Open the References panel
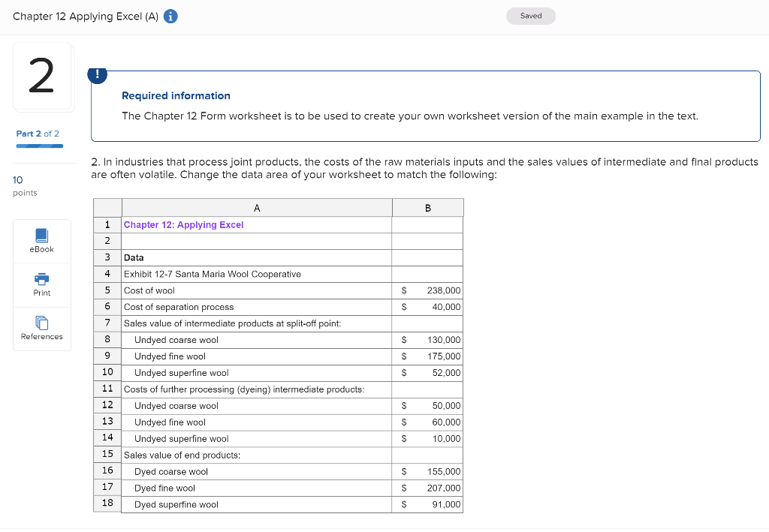769x532 pixels. [41, 328]
